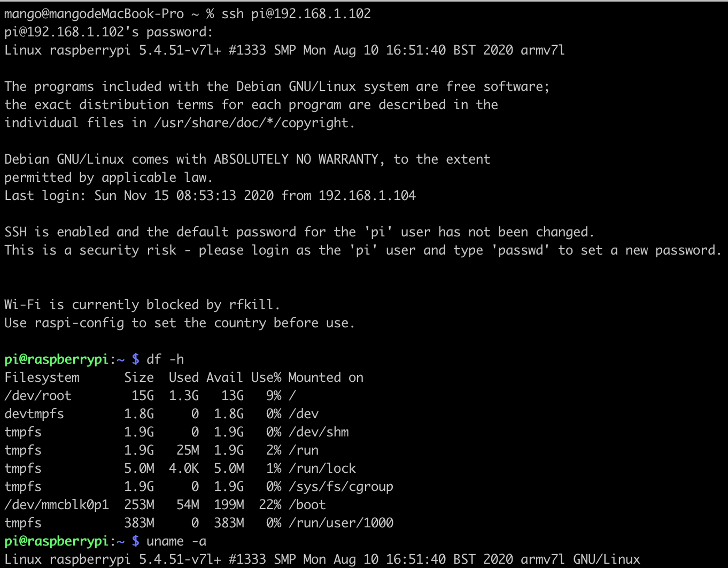Click the '/boot' mount point
Image resolution: width=728 pixels, height=568 pixels.
point(307,505)
